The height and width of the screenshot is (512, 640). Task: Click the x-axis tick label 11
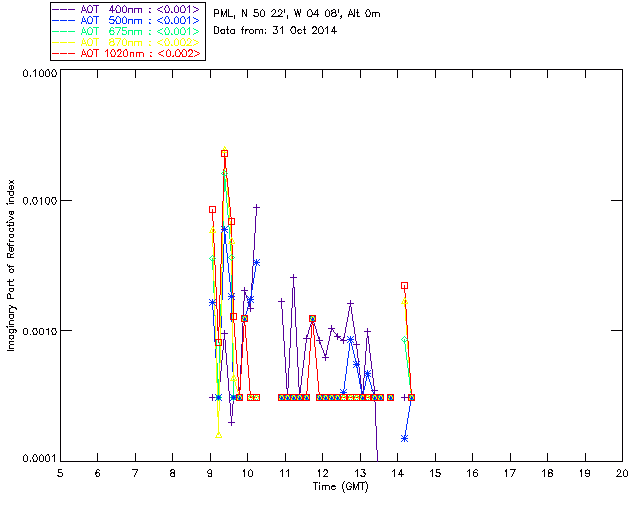(285, 473)
